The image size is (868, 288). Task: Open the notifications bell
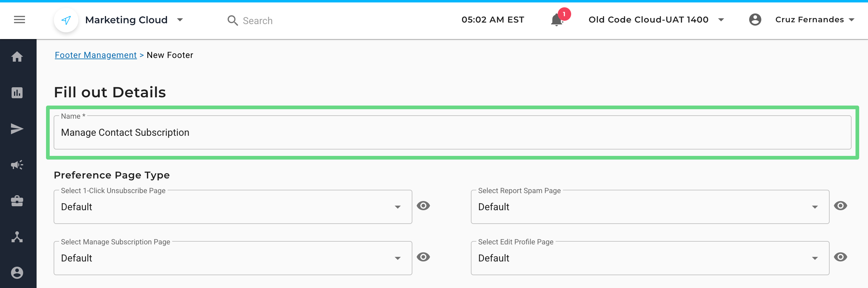[x=557, y=20]
